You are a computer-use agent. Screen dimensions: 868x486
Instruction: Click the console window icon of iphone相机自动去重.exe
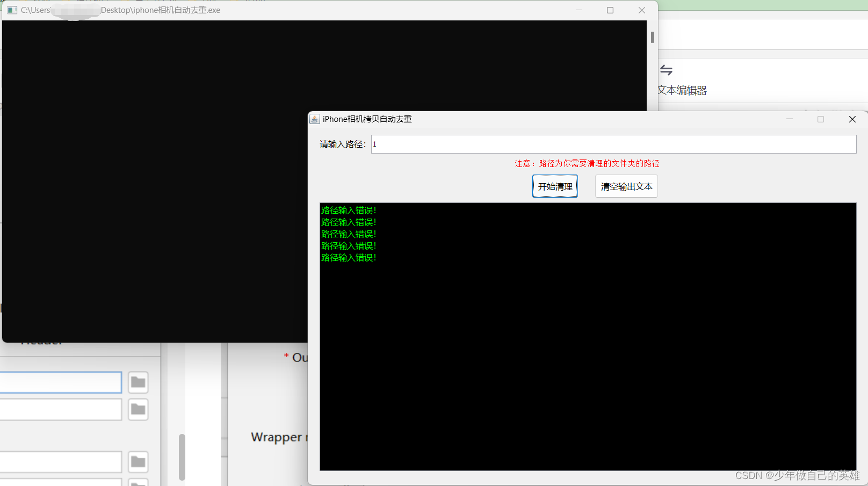click(12, 10)
